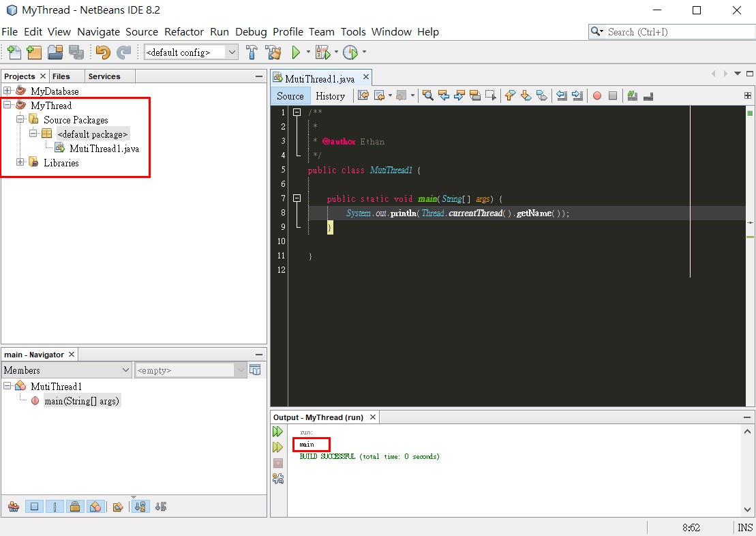Click the History view button
Viewport: 756px width, 536px height.
point(330,96)
